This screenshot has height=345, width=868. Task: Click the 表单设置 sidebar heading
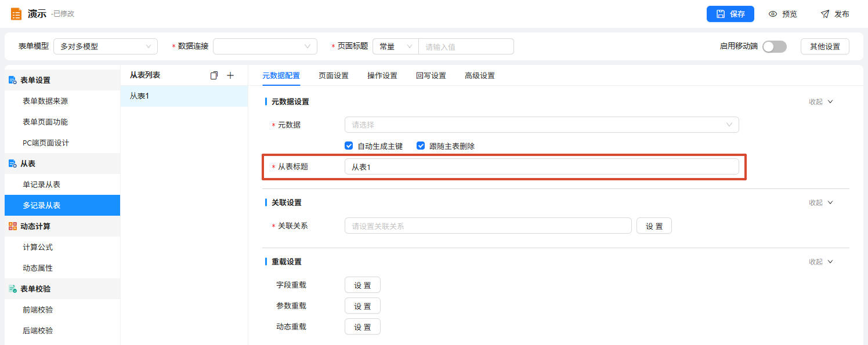coord(63,80)
